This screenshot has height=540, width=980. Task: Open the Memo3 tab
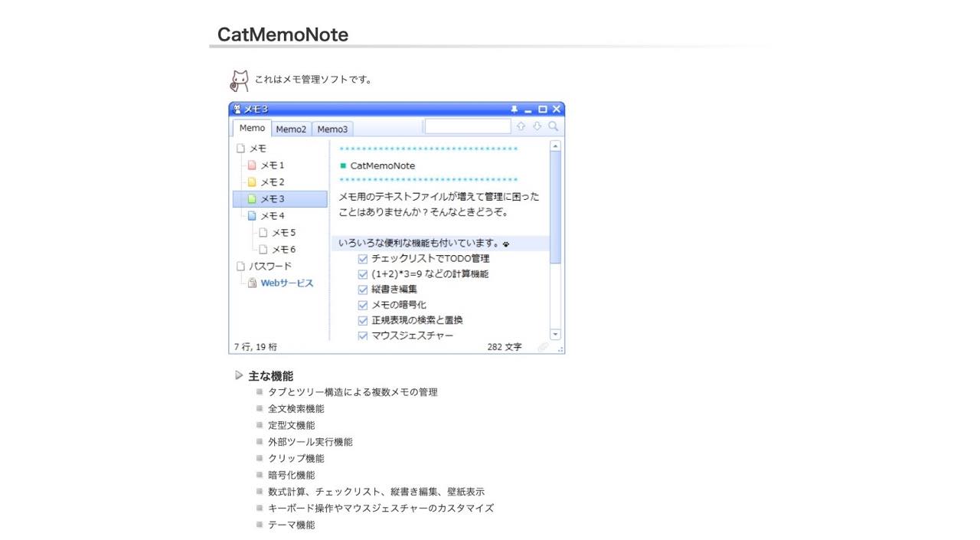click(332, 129)
